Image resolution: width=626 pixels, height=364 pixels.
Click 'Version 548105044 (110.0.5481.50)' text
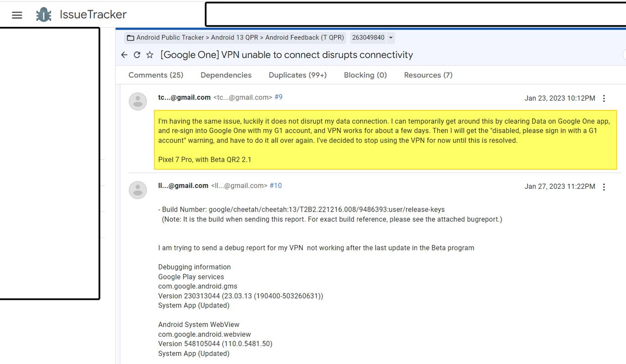(215, 344)
